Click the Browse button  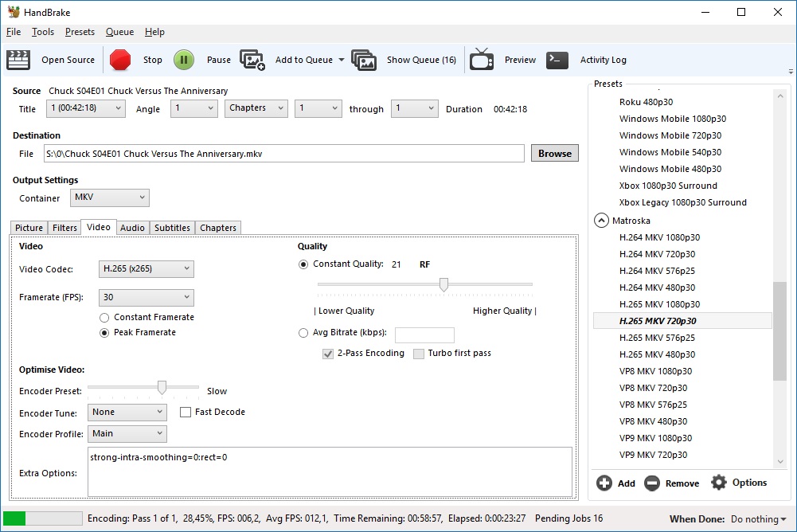[554, 154]
